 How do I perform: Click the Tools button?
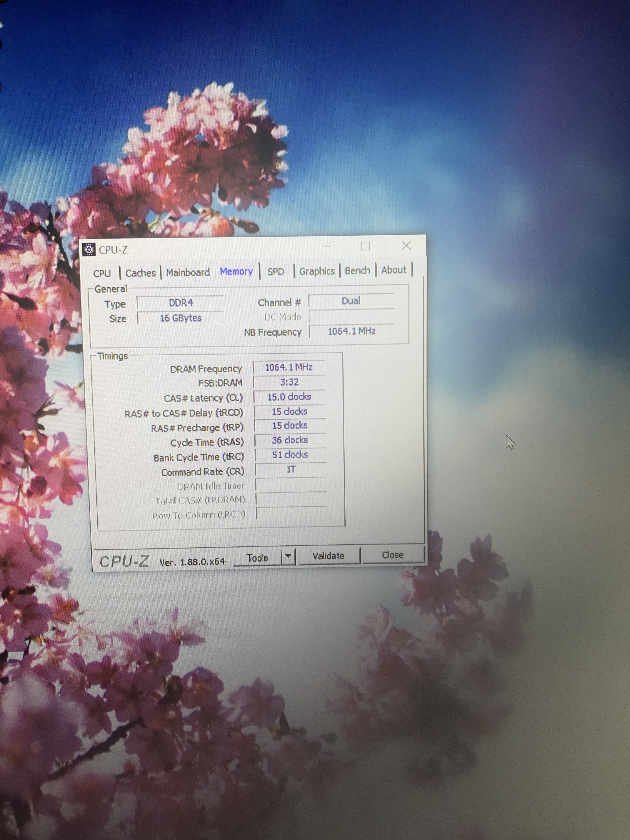(x=257, y=558)
